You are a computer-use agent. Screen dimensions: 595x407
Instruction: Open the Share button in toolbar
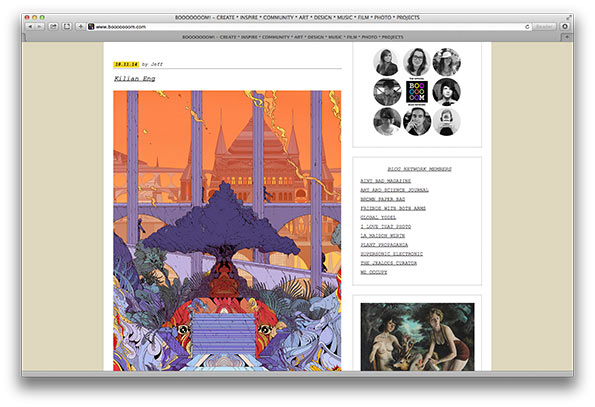pyautogui.click(x=53, y=27)
